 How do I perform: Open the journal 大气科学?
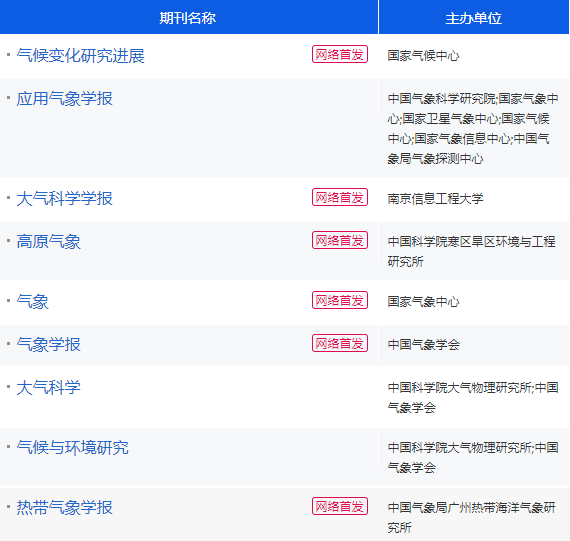(x=48, y=388)
